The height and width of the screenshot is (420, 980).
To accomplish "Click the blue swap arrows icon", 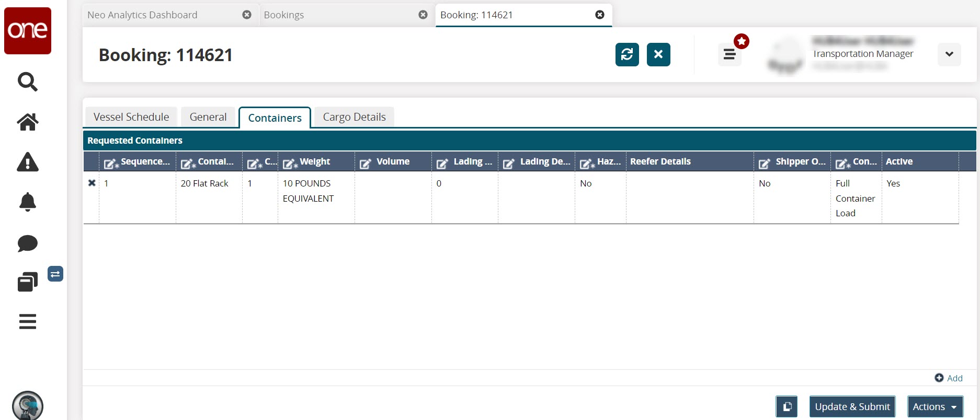I will coord(55,274).
